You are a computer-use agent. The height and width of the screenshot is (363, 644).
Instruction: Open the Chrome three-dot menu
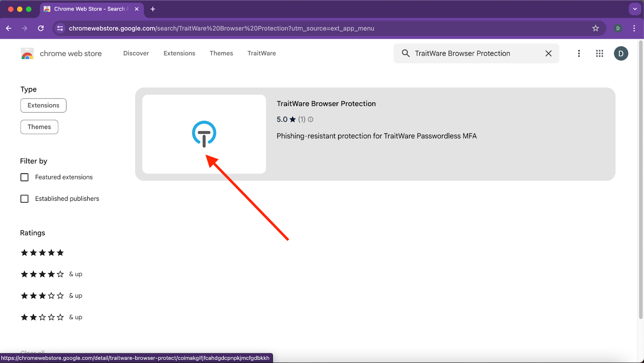click(x=634, y=28)
